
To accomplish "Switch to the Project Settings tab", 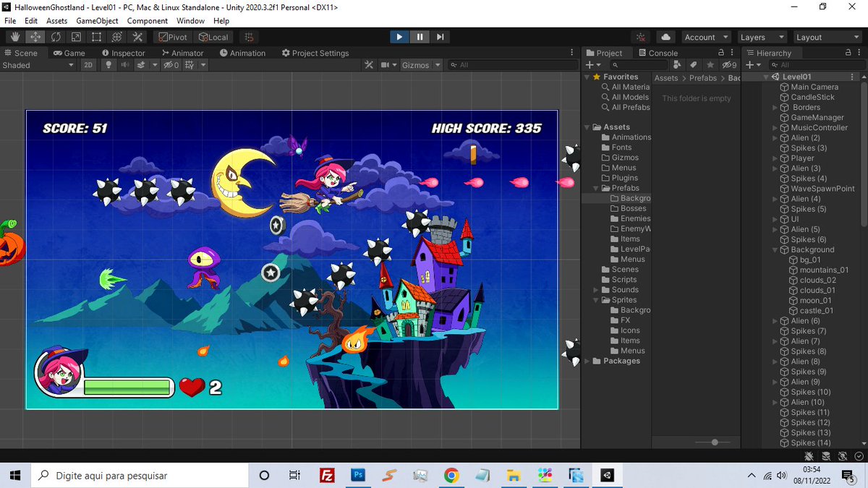I will (x=315, y=53).
